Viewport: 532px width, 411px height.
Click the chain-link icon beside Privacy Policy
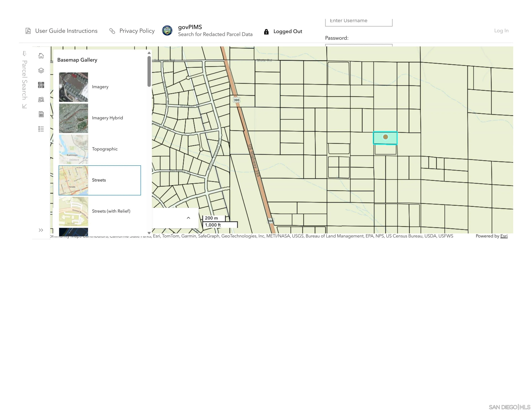[x=112, y=31]
